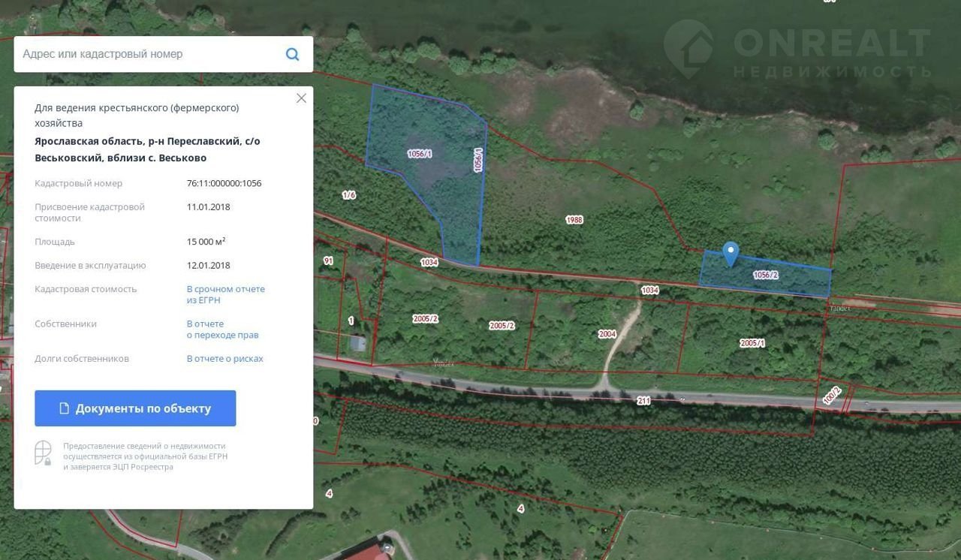Click the cadastral number 76:11:000000:1056
This screenshot has height=560, width=961.
point(224,183)
